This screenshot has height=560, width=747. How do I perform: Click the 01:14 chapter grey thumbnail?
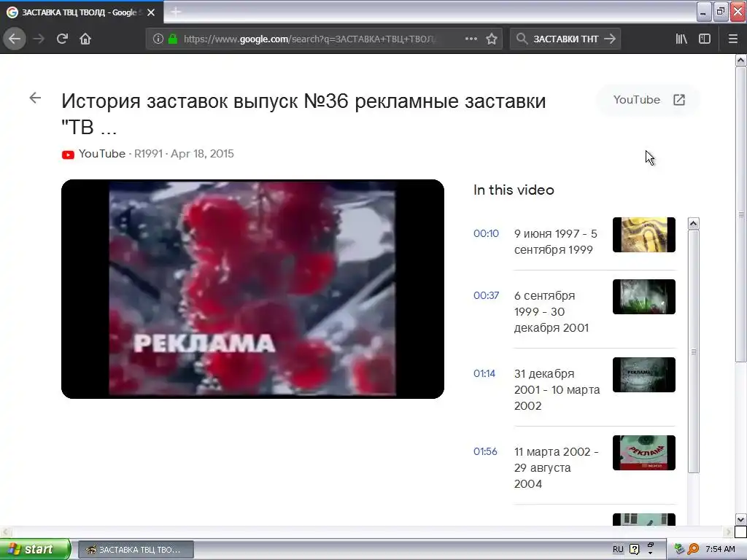click(643, 375)
